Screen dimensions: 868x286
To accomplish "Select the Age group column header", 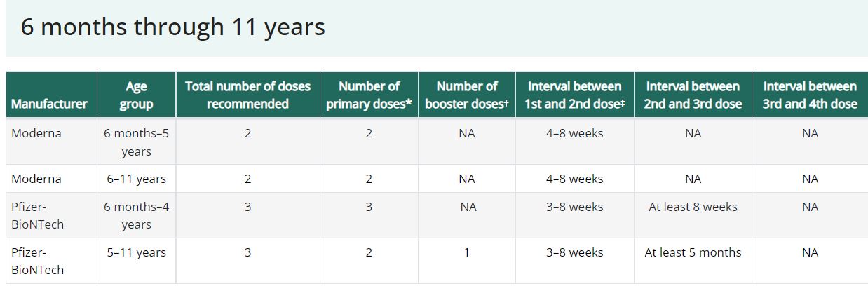I will 136,95.
